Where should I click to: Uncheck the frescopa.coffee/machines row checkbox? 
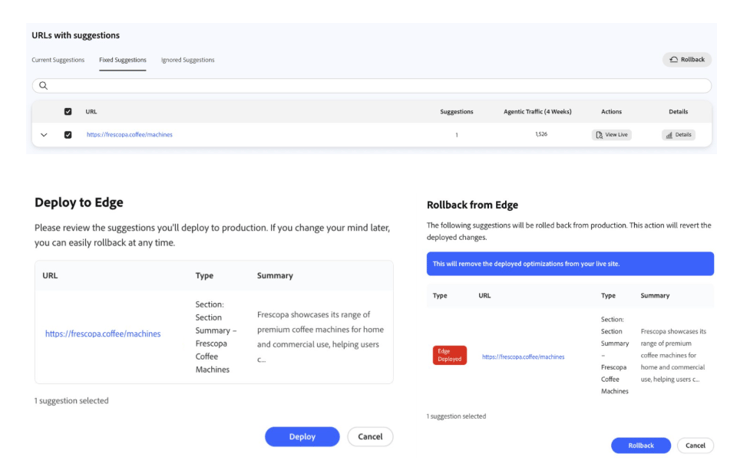tap(68, 135)
